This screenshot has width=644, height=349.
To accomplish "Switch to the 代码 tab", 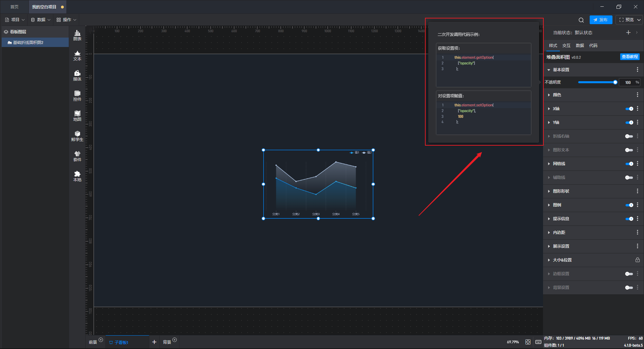I will click(x=593, y=46).
